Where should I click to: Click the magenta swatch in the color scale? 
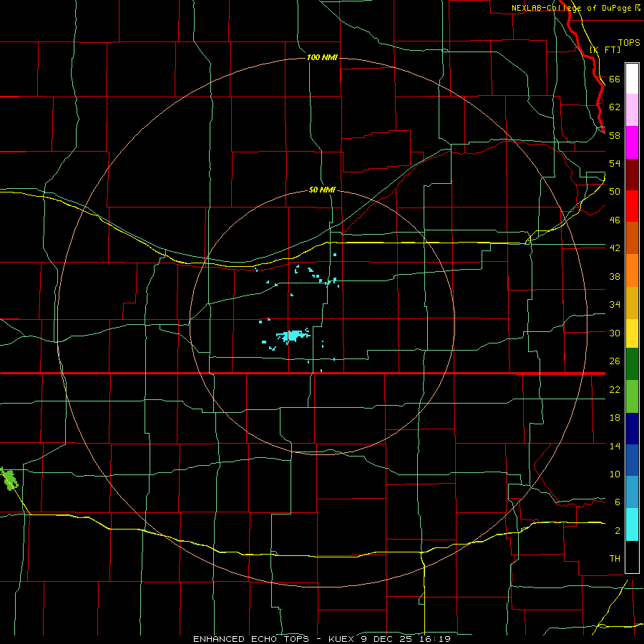(x=632, y=142)
